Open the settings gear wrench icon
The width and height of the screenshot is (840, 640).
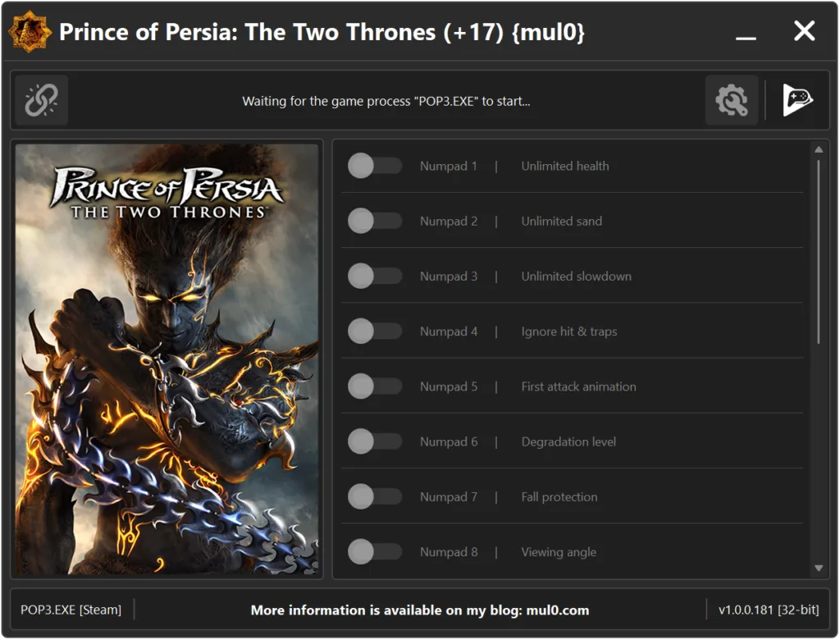[x=731, y=100]
